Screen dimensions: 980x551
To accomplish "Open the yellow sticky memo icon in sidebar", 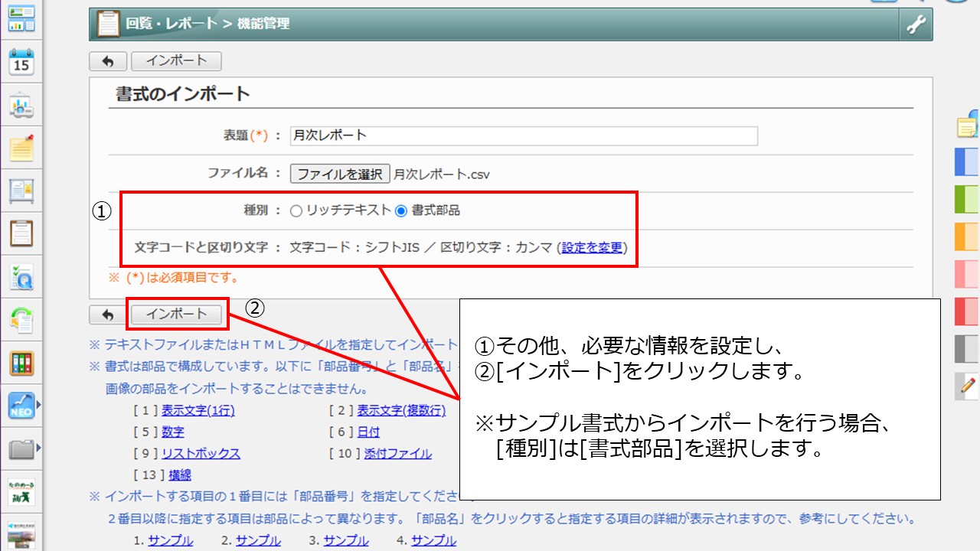I will point(21,148).
